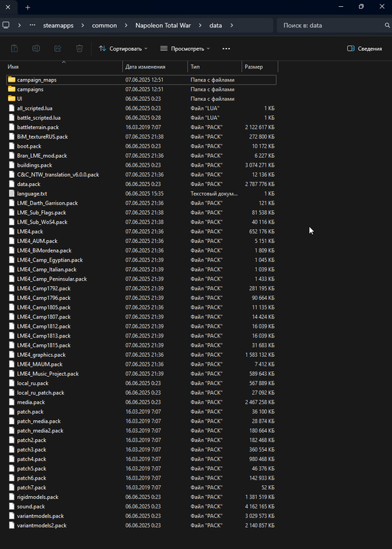The image size is (392, 549).
Task: Expand chevron next to This PC icon
Action: coord(19,25)
